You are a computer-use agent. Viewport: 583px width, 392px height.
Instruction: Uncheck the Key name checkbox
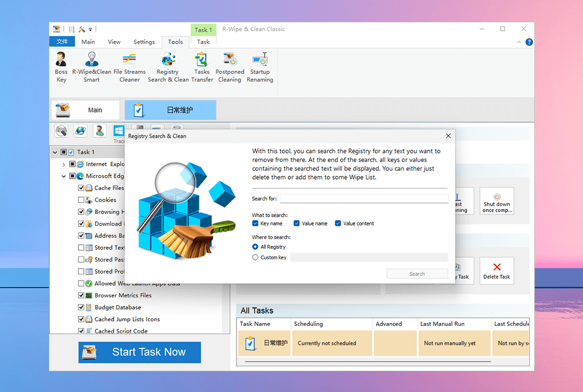point(256,223)
